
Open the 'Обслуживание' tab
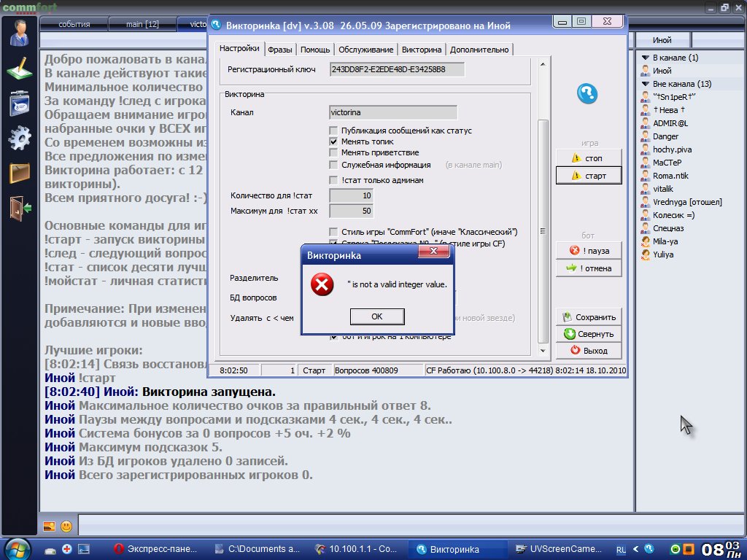[x=366, y=50]
